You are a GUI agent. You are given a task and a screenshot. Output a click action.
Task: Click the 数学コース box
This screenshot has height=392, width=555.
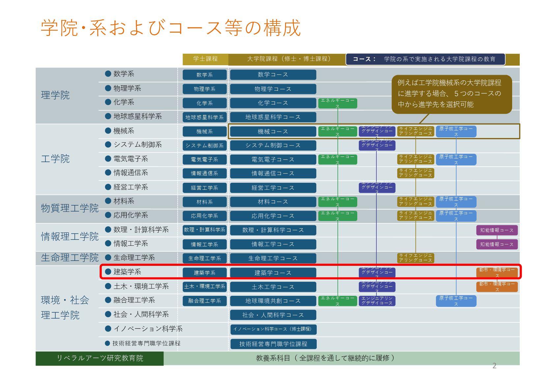(273, 75)
